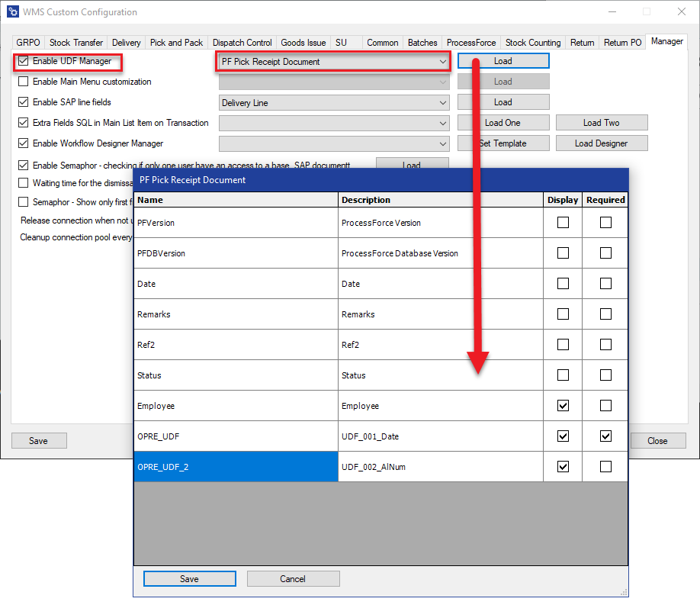The image size is (700, 605).
Task: Expand the Delivery Line dropdown
Action: (x=442, y=103)
